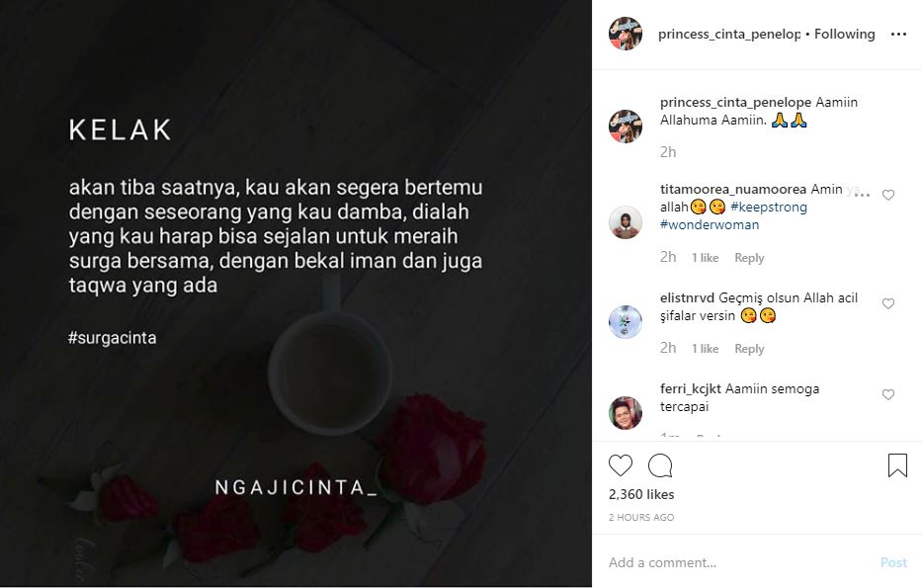
Task: Like the post with the heart icon
Action: 621,465
